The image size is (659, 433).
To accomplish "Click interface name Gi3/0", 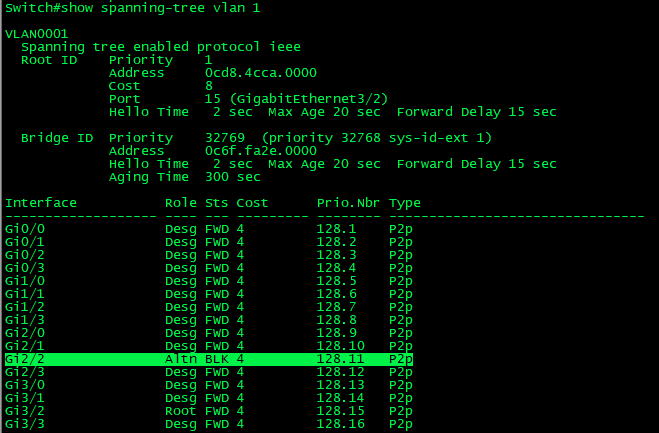I will (25, 385).
